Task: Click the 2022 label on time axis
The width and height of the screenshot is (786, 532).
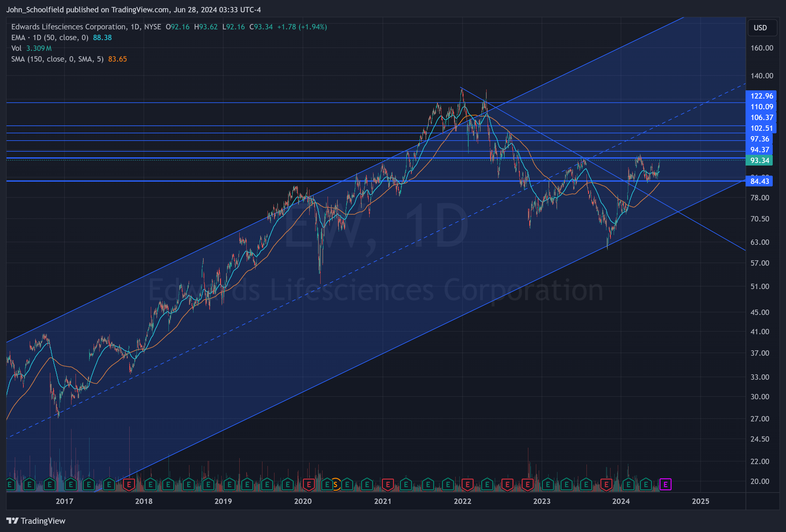Action: (462, 501)
